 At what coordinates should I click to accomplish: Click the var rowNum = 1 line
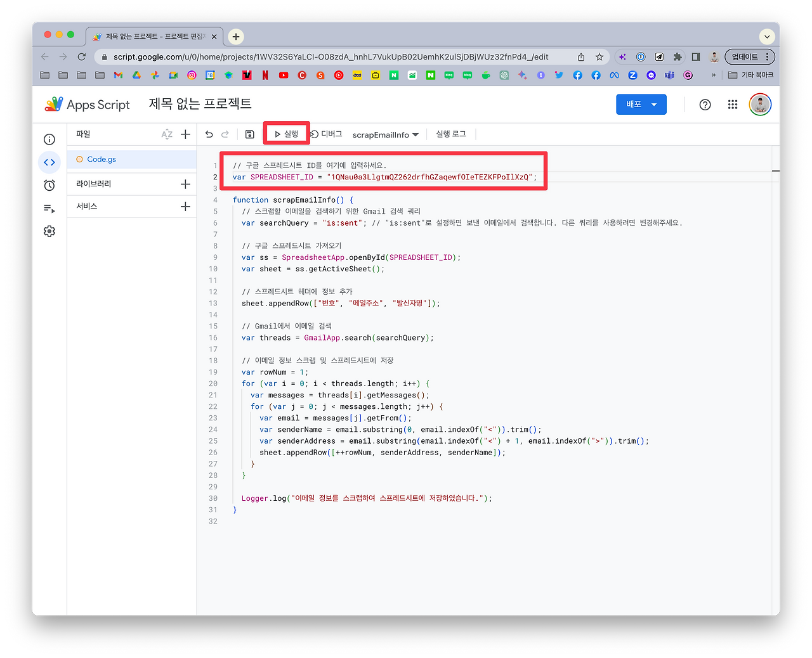click(x=275, y=372)
